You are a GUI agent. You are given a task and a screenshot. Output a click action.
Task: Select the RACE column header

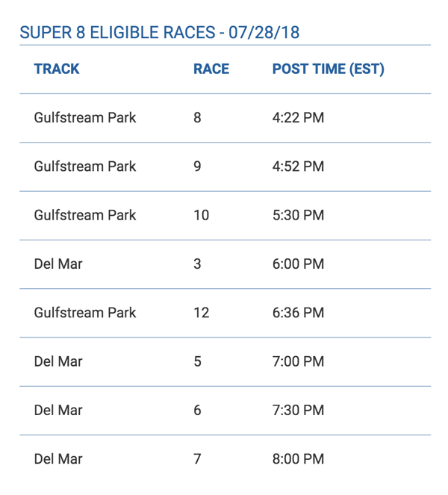click(211, 69)
